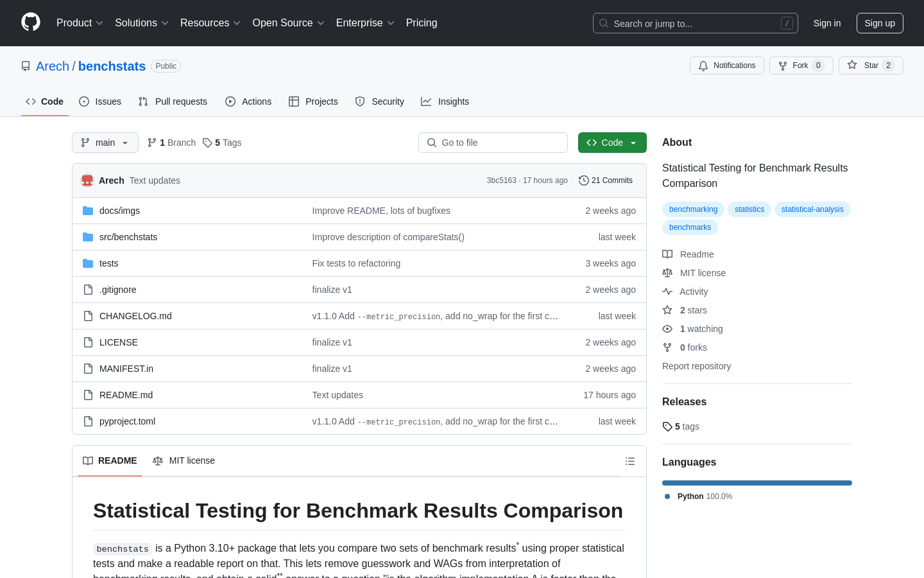Open commit hash 3bc5163
Viewport: 924px width, 578px height.
501,180
